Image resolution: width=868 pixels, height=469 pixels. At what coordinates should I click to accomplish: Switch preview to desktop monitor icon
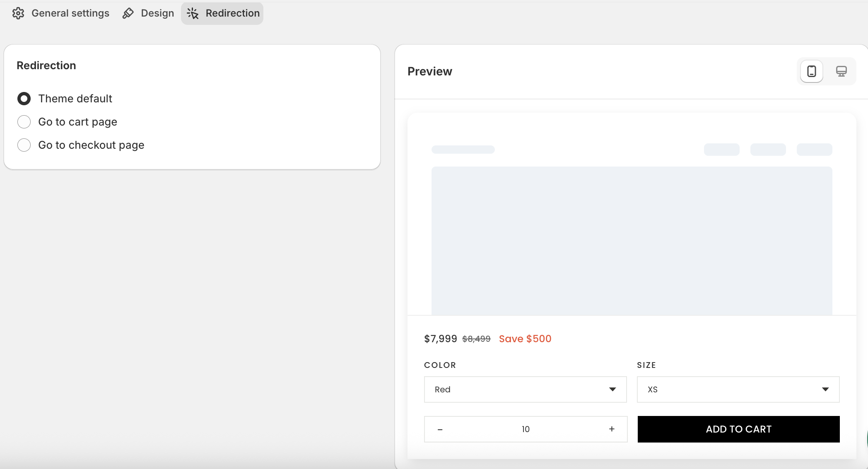[841, 71]
